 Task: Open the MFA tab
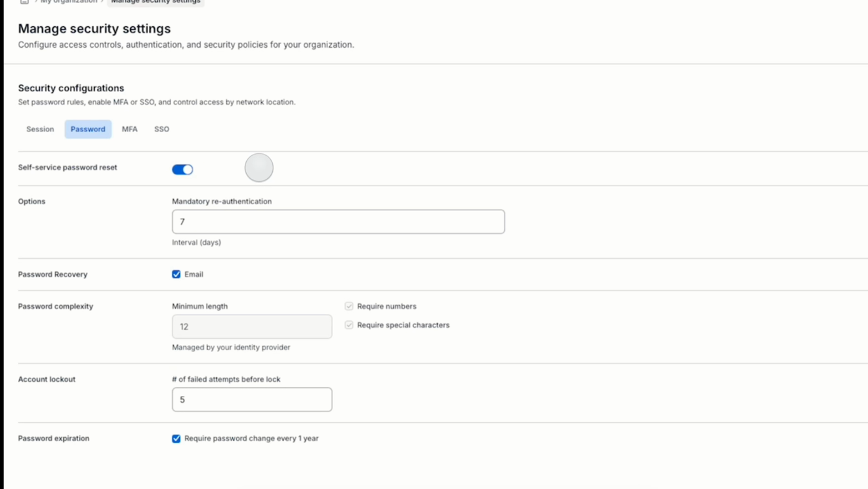click(130, 129)
